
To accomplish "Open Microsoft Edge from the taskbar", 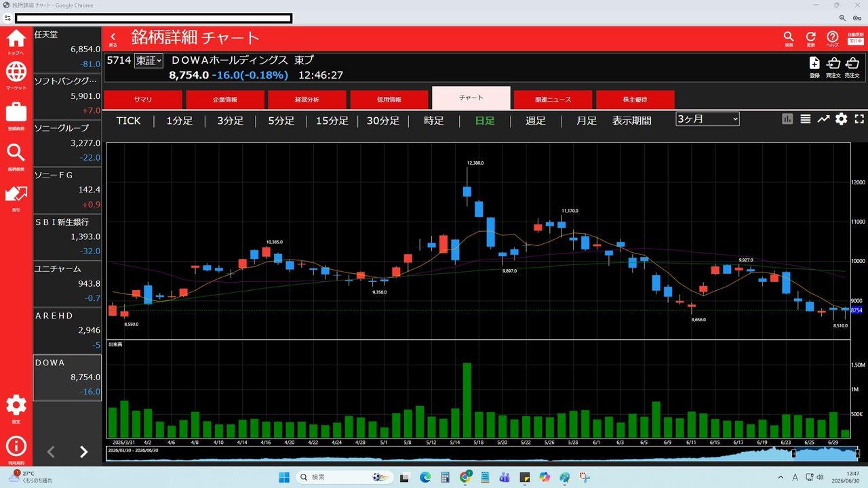I will point(425,477).
